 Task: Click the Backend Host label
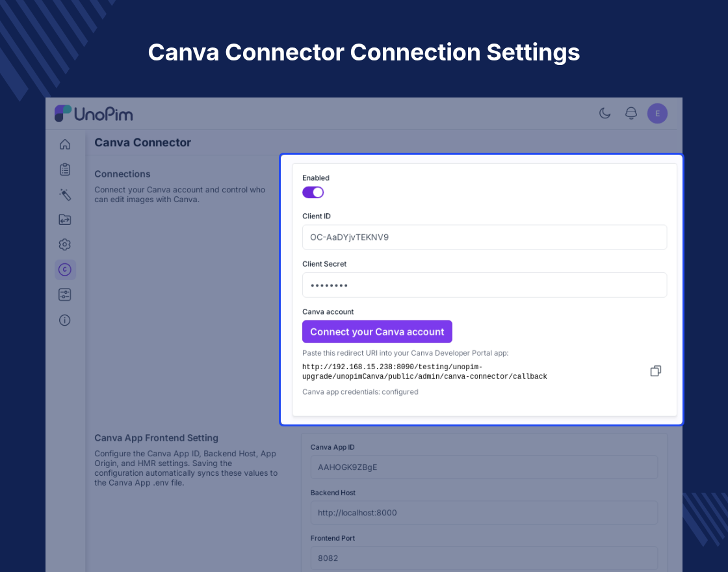coord(333,493)
